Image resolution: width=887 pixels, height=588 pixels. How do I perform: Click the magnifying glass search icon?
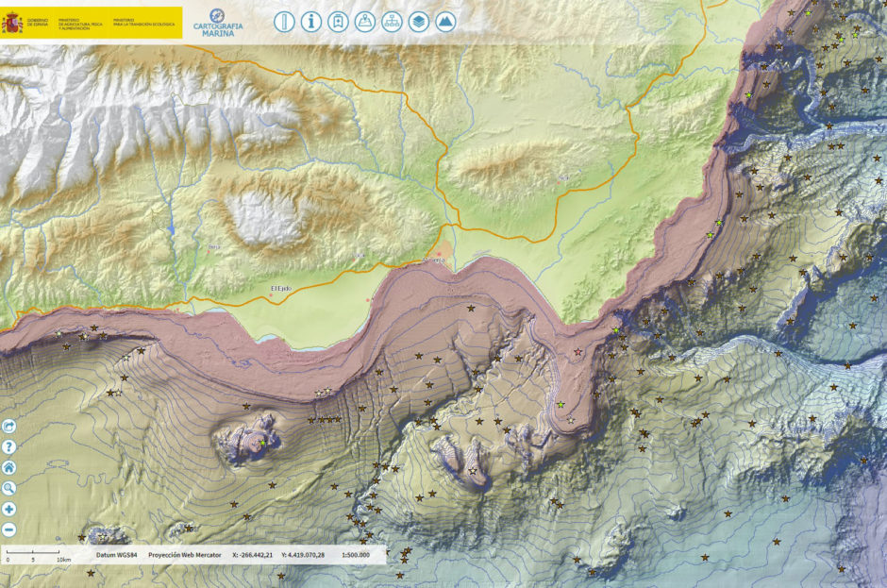[9, 488]
